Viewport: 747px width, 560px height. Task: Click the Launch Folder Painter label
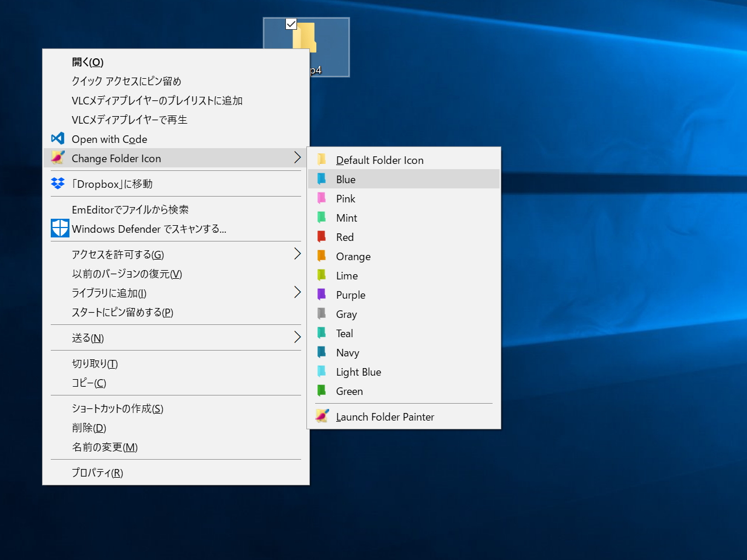click(x=385, y=416)
